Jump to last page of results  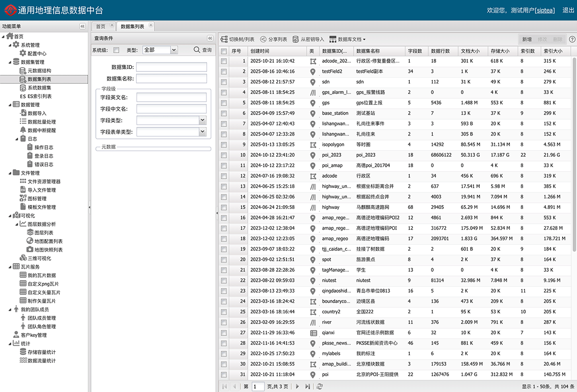click(308, 386)
